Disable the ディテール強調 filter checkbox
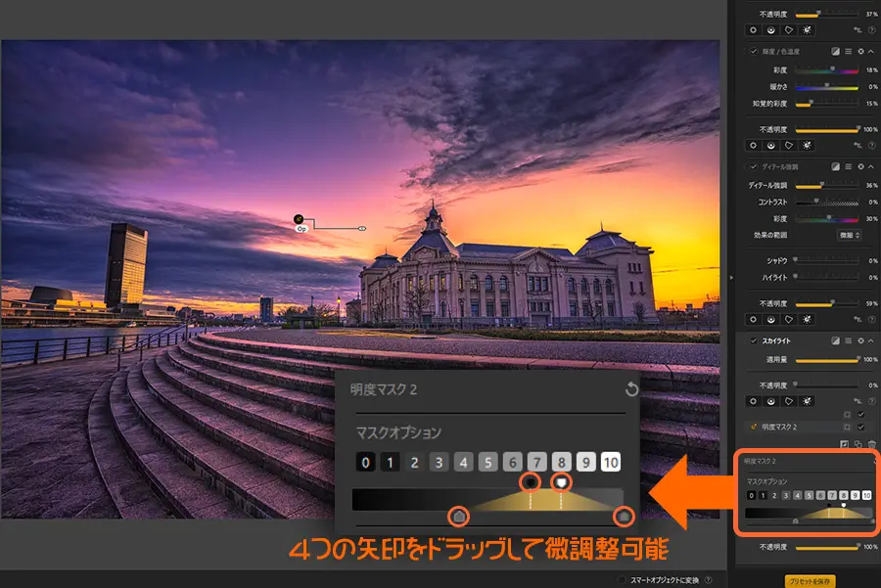 pyautogui.click(x=754, y=166)
